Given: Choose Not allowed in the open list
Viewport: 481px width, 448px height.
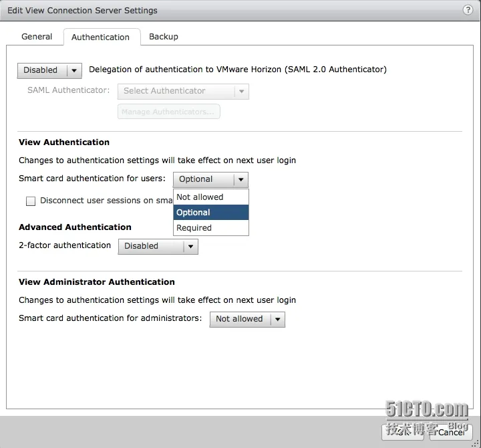Looking at the screenshot, I should tap(211, 197).
